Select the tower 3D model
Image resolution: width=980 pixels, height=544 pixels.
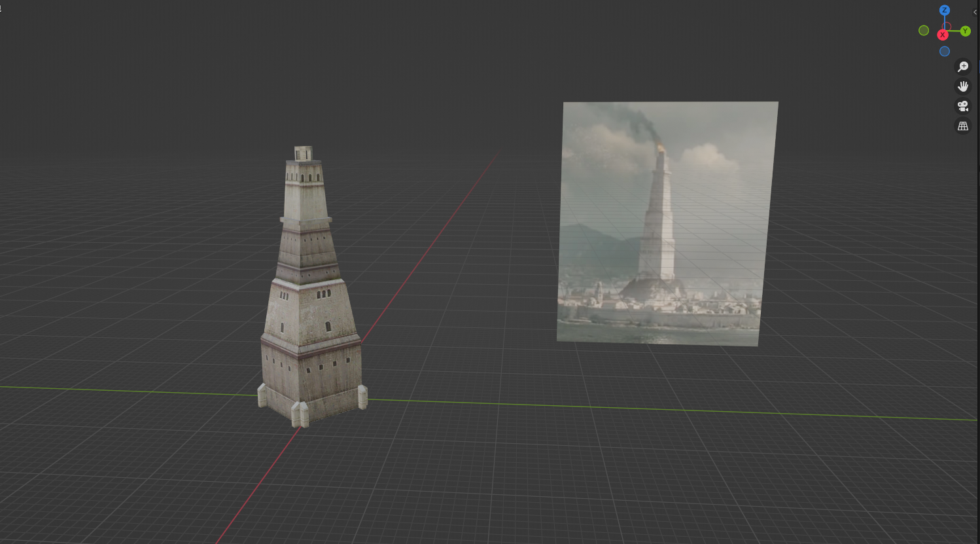click(311, 288)
